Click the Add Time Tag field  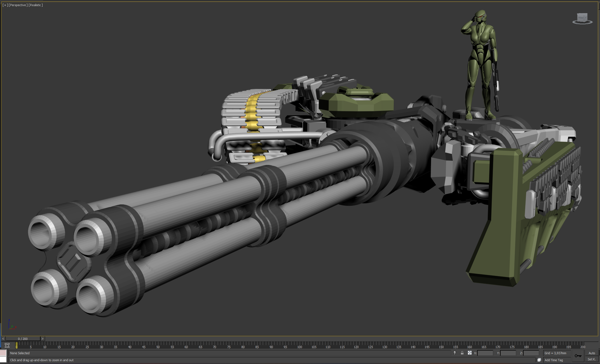tap(556, 360)
